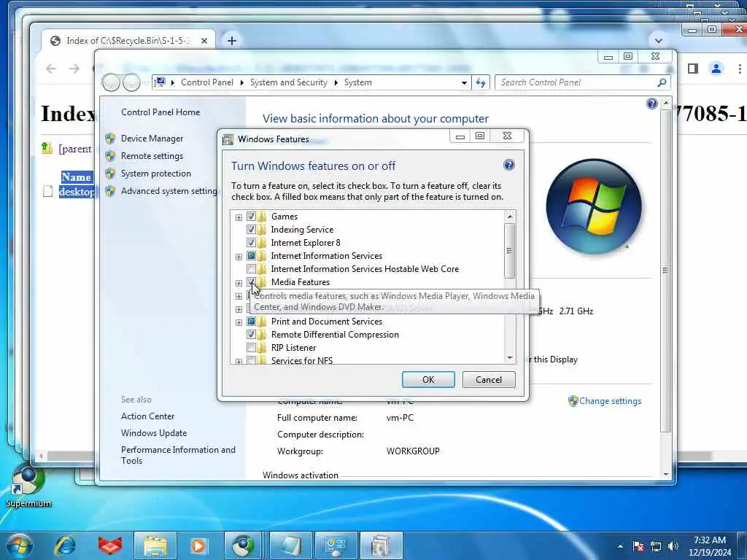Toggle the Internet Information Services checkbox
The image size is (747, 560).
click(x=251, y=256)
